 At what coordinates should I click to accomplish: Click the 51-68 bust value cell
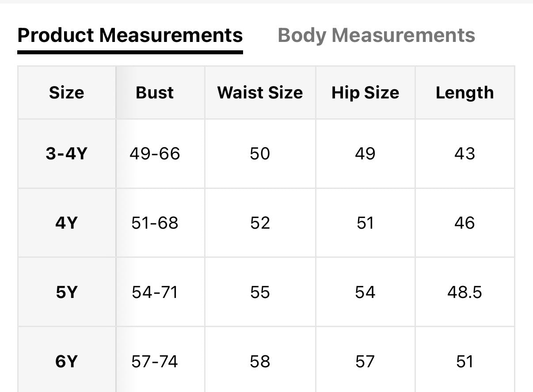click(x=155, y=223)
